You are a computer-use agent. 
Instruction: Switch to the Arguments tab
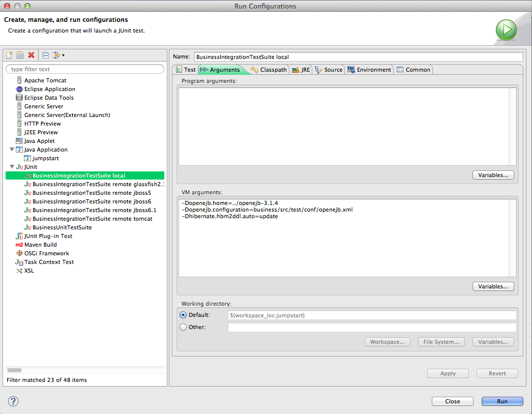[x=221, y=70]
